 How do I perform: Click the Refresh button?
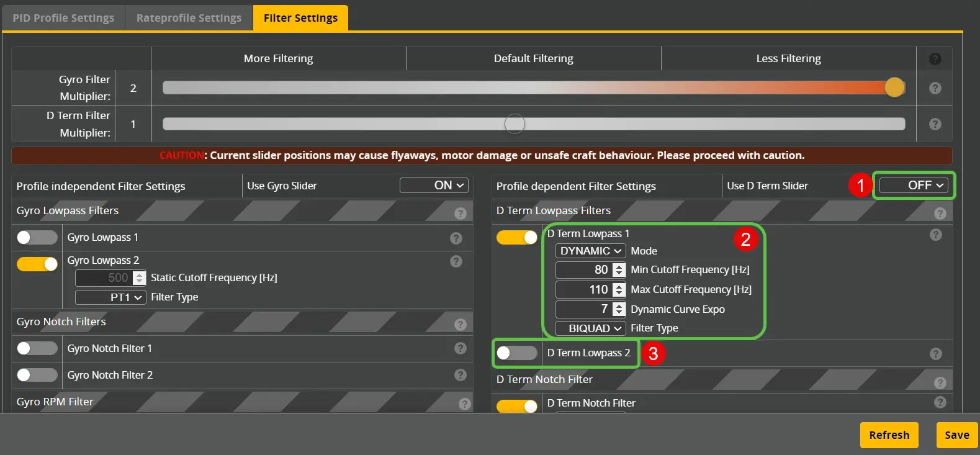[889, 435]
